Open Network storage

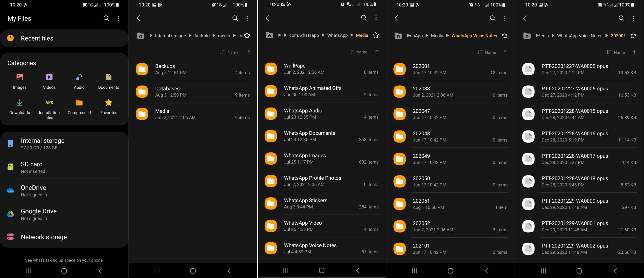64,237
